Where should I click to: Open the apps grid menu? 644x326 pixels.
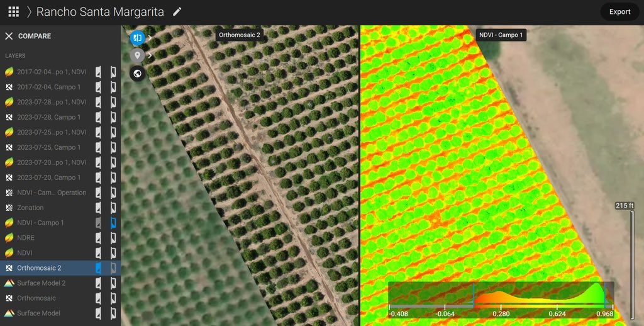coord(14,12)
